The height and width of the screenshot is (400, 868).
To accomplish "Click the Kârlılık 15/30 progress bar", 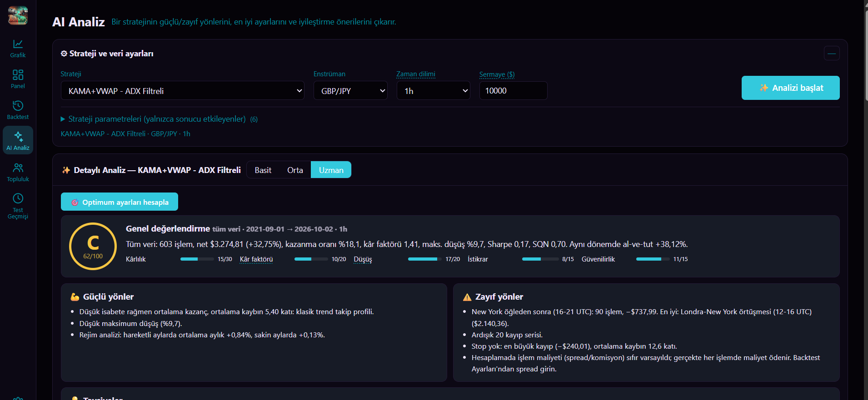I will pos(197,259).
